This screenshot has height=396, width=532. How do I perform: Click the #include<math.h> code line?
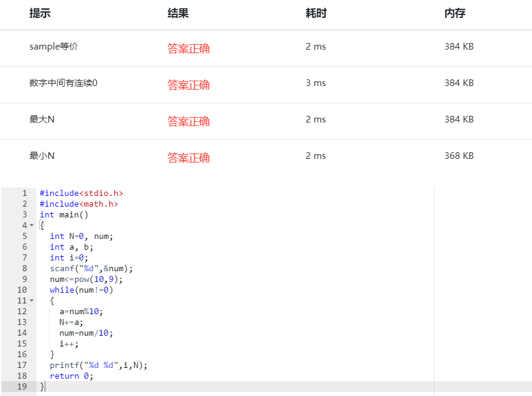point(79,204)
